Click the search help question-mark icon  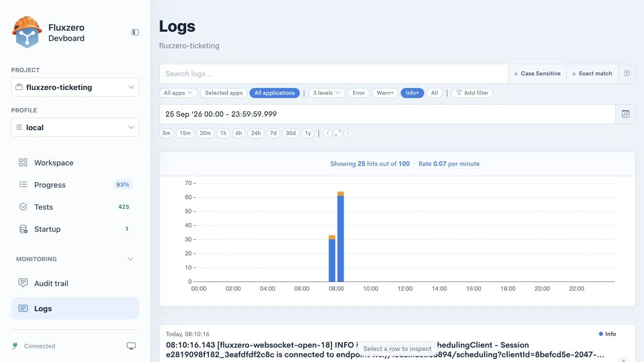point(627,73)
